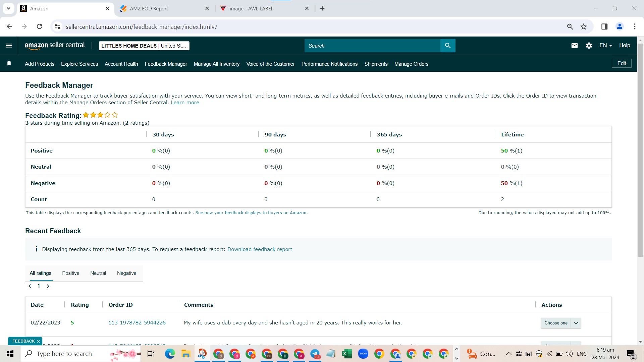See how feedback displays to buyers link
Screen dimensions: 644x362
click(x=252, y=213)
